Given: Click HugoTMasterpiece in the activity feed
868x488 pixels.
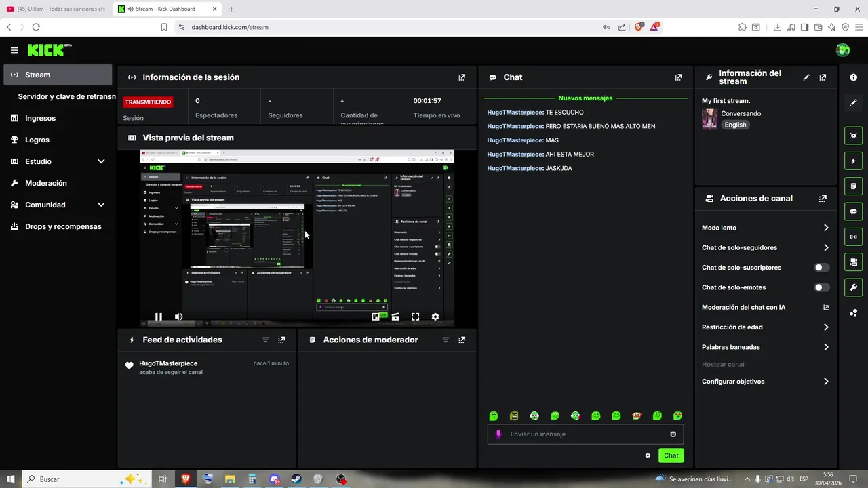Looking at the screenshot, I should (x=168, y=363).
